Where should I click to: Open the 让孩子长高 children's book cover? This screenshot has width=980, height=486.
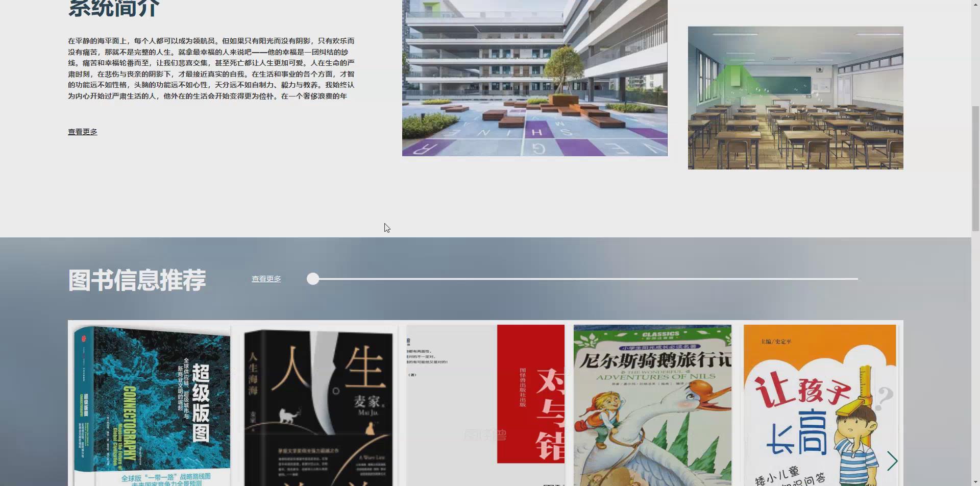click(x=820, y=403)
